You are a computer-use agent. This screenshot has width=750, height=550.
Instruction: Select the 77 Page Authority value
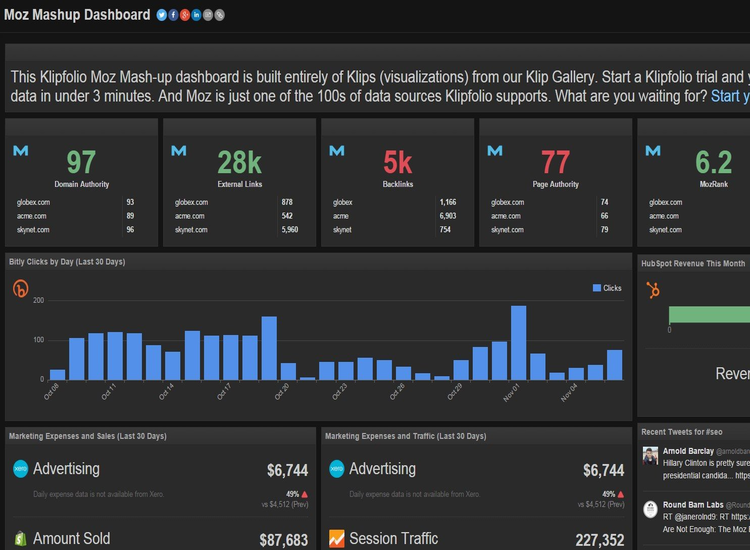[555, 163]
